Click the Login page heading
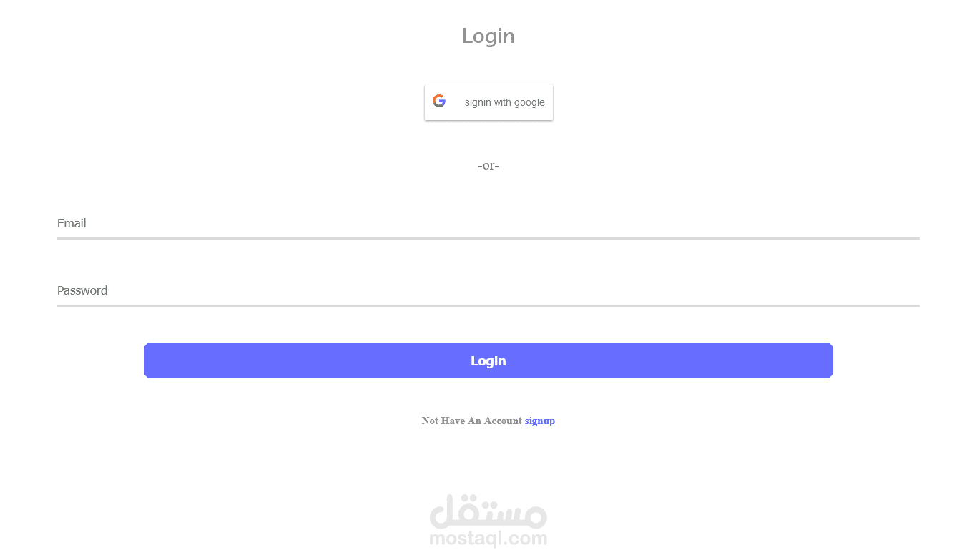This screenshot has height=560, width=977. click(x=488, y=36)
